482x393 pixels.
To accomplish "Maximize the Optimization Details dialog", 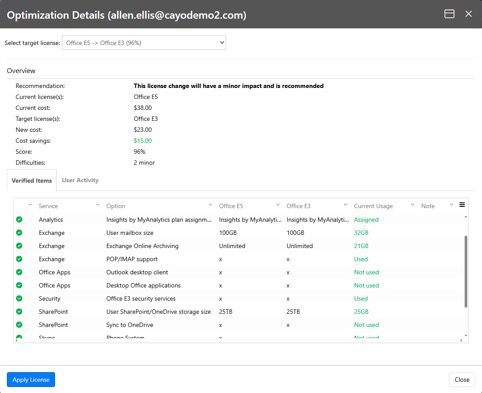I will (x=449, y=14).
